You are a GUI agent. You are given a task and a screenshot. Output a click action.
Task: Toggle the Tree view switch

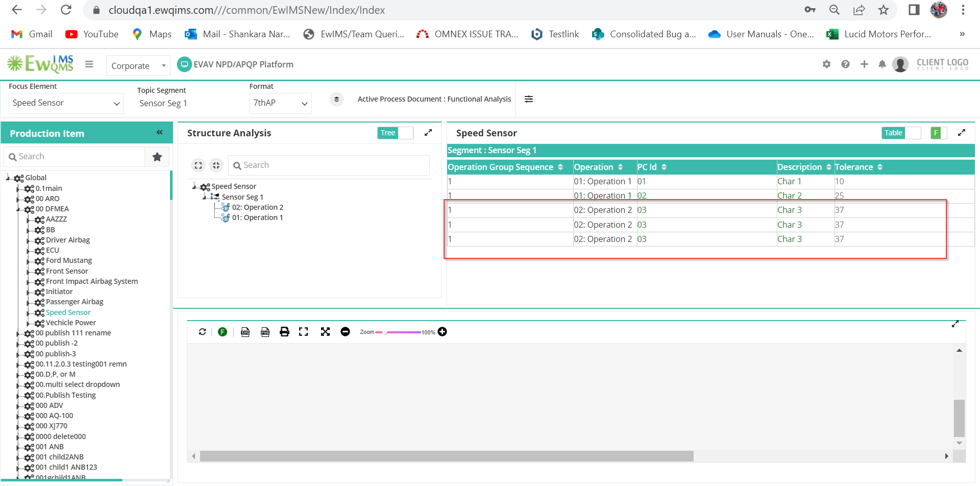tap(396, 133)
